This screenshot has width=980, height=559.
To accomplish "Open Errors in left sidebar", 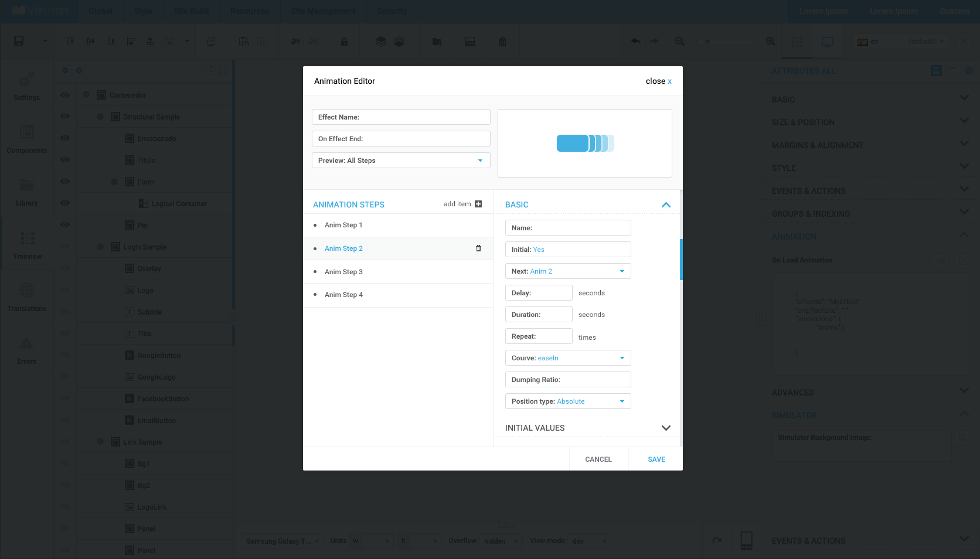I will point(27,350).
